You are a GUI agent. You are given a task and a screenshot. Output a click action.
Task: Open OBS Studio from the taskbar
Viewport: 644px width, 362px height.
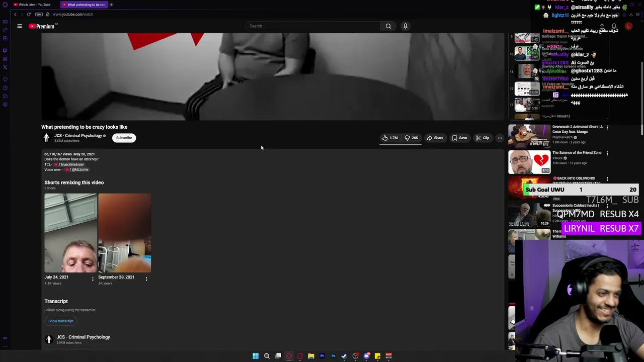click(355, 356)
